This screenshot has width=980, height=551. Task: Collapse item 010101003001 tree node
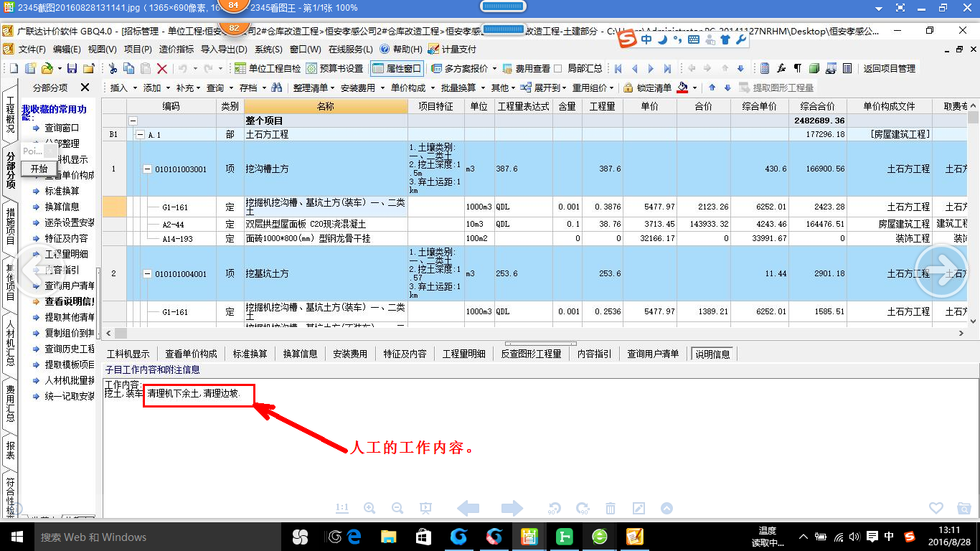coord(148,169)
